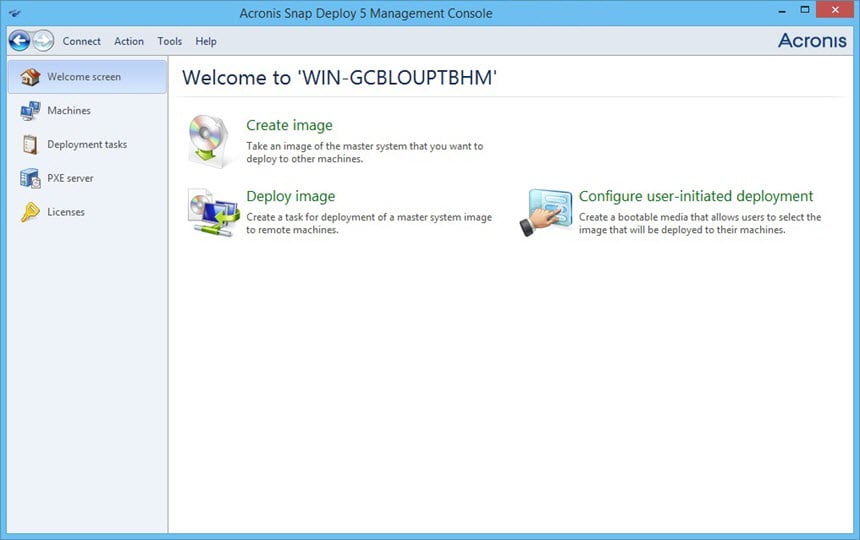The width and height of the screenshot is (860, 540).
Task: Click the Licenses key icon
Action: point(30,212)
